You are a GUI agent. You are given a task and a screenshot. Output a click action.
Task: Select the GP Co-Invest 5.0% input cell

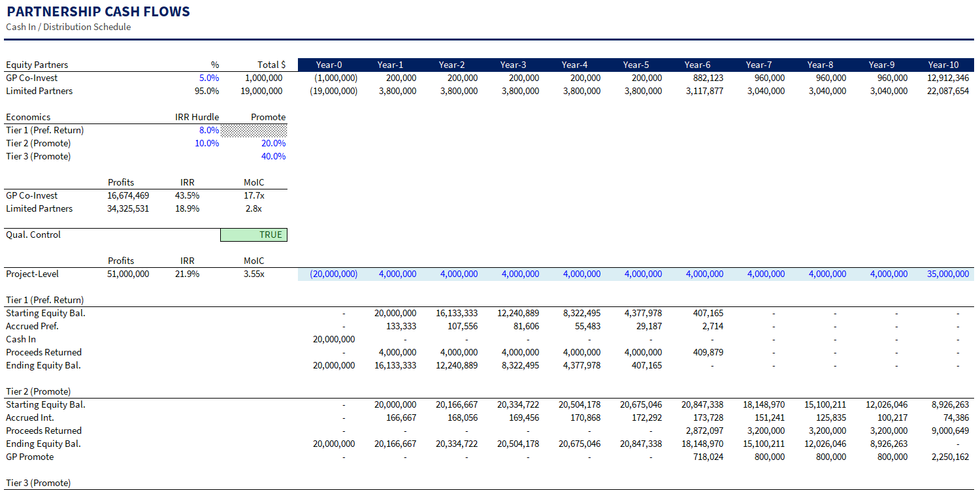pyautogui.click(x=209, y=78)
